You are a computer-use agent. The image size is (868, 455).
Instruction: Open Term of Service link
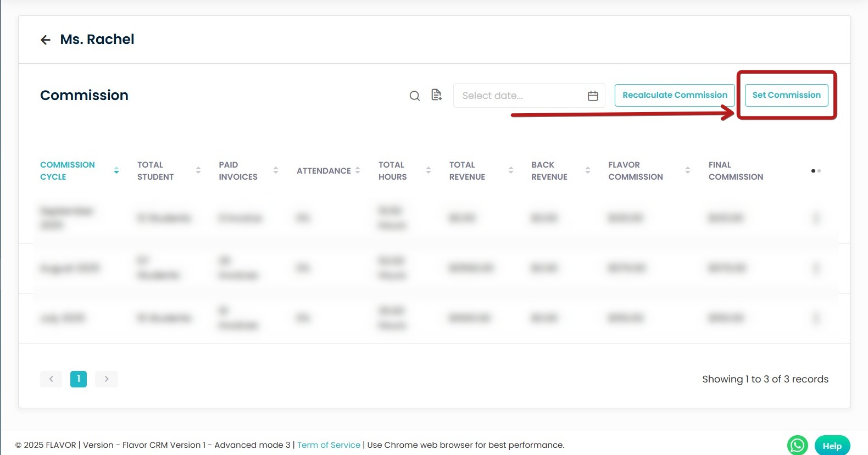(329, 445)
